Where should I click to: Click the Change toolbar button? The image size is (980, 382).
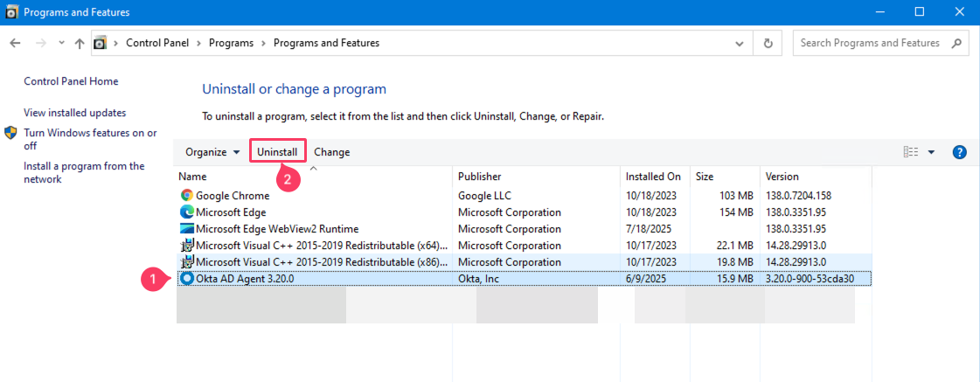(332, 152)
